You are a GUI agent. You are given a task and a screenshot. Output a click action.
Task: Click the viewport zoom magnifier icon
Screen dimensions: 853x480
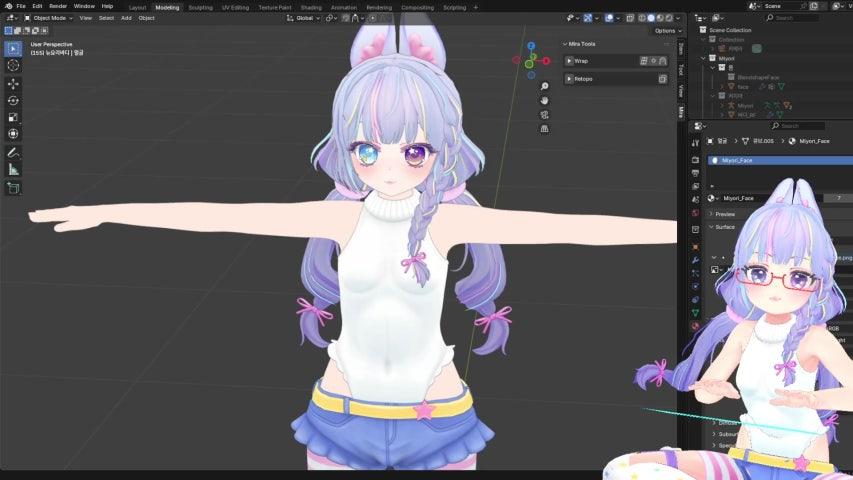tap(544, 86)
